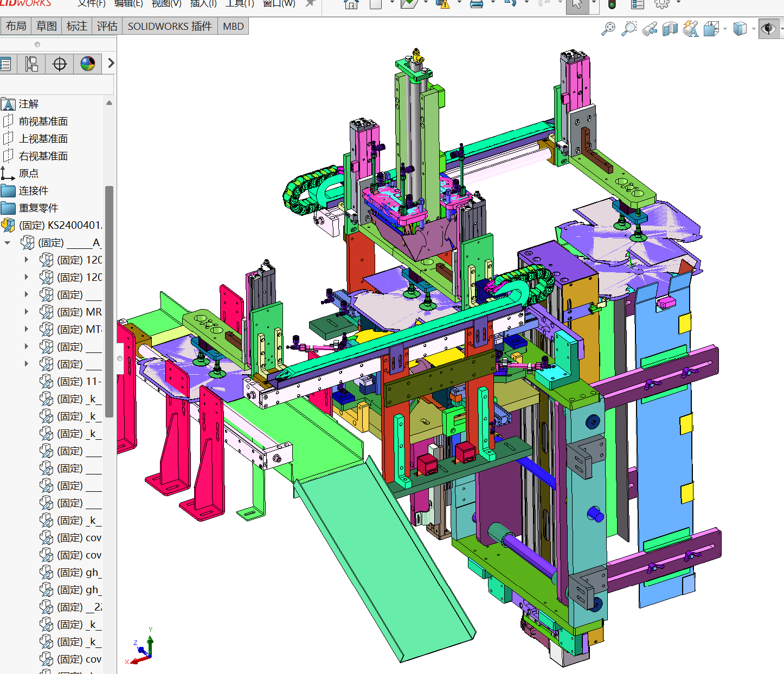The width and height of the screenshot is (784, 674).
Task: Select the 评估 (Evaluate) tab
Action: [x=107, y=26]
